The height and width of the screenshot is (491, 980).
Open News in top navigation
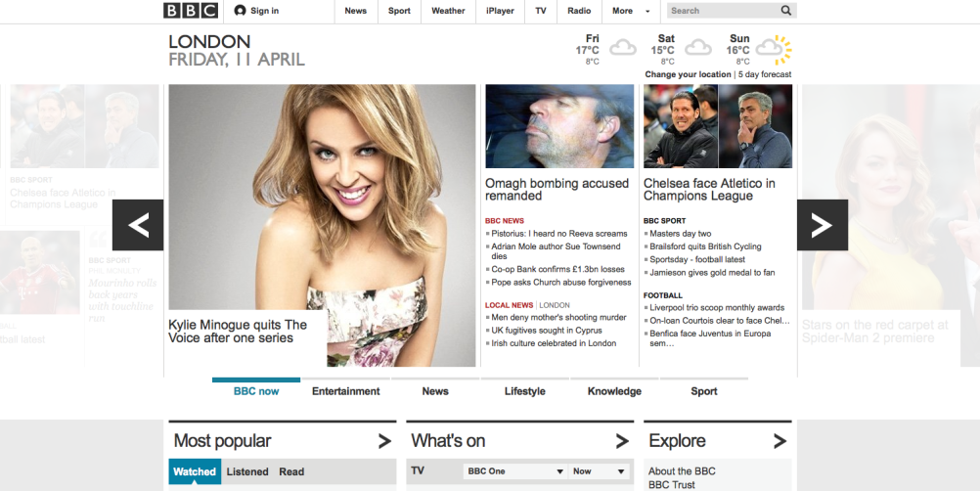(x=356, y=11)
